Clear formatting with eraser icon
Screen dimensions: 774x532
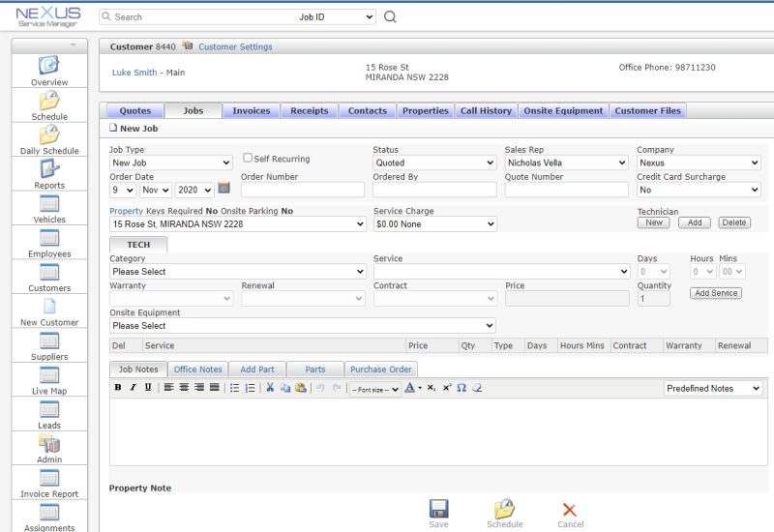coord(477,388)
